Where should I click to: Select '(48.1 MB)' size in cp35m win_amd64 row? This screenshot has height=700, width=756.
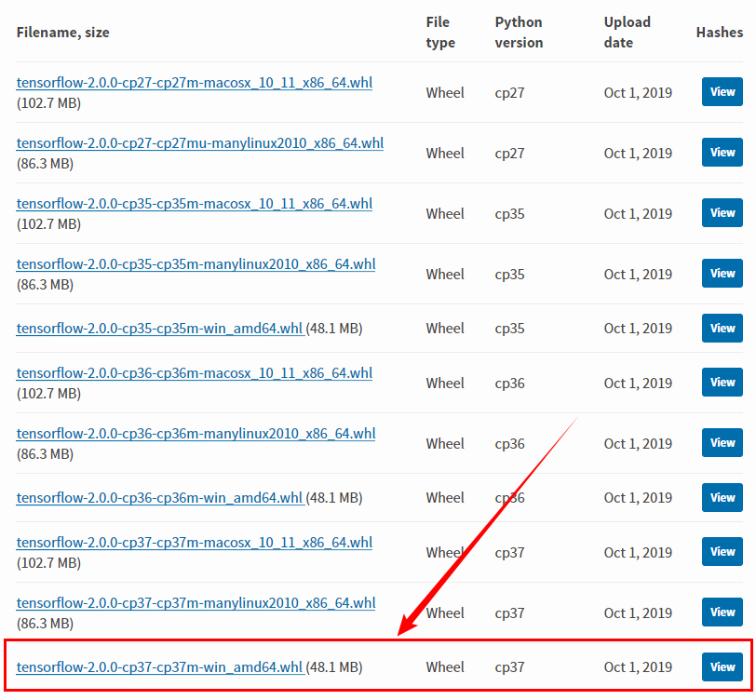(x=334, y=329)
